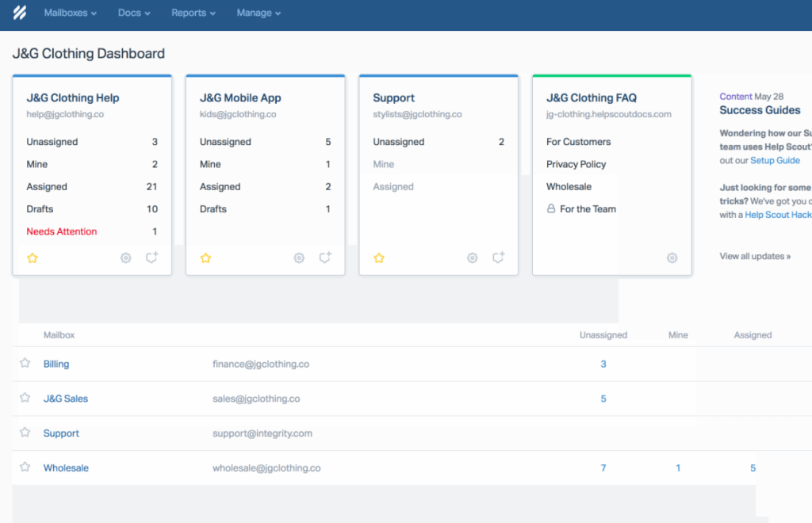Image resolution: width=812 pixels, height=523 pixels.
Task: Open the Help Scout Hack link
Action: coord(778,214)
